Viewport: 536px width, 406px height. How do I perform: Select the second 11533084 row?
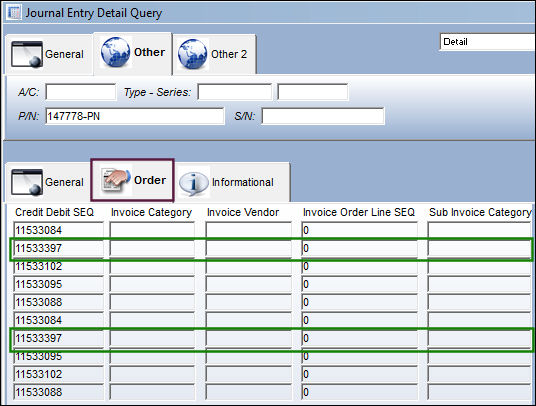(272, 320)
